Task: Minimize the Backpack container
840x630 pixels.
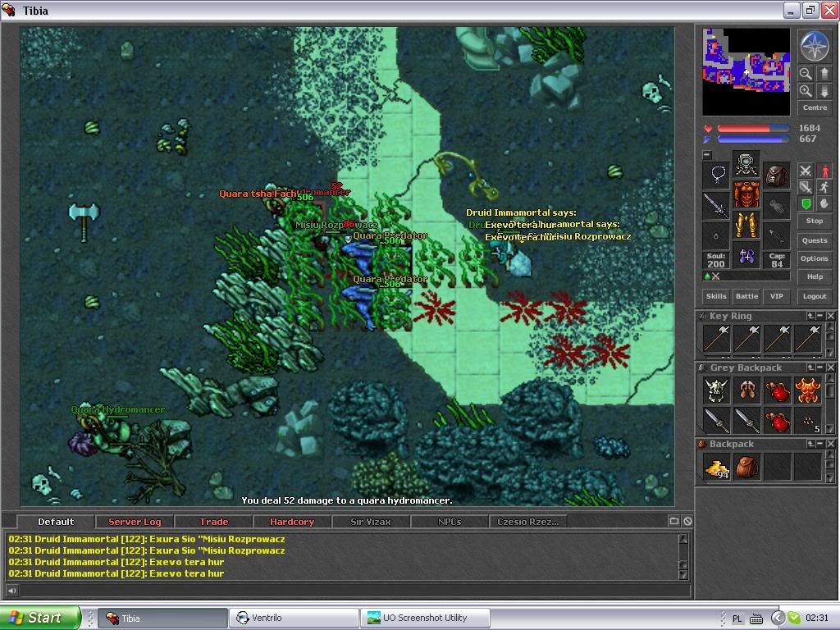Action: (x=820, y=444)
